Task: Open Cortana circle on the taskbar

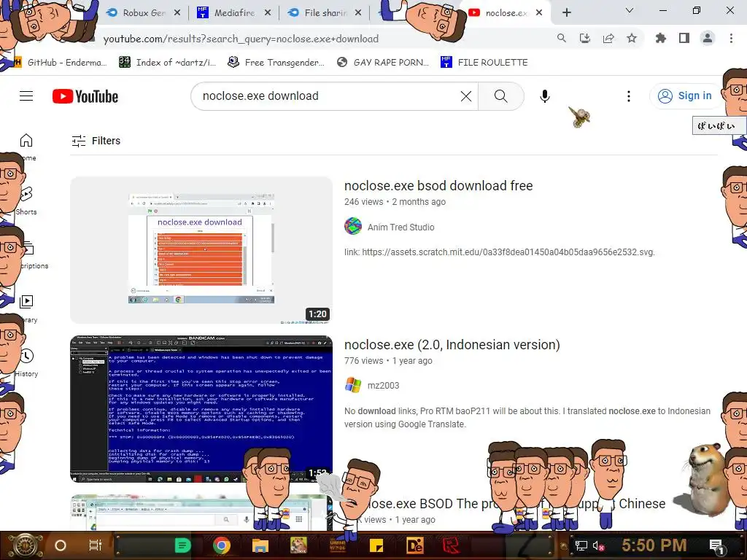Action: pos(61,545)
